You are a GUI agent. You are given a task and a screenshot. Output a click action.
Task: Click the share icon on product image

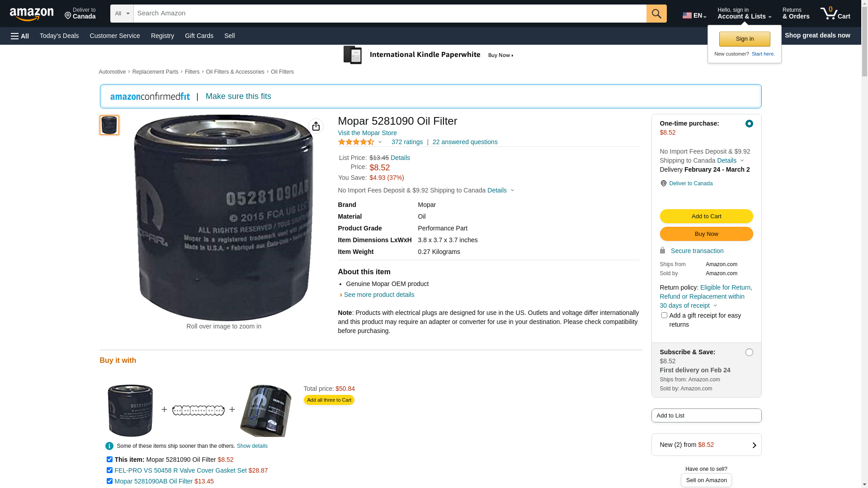click(316, 126)
